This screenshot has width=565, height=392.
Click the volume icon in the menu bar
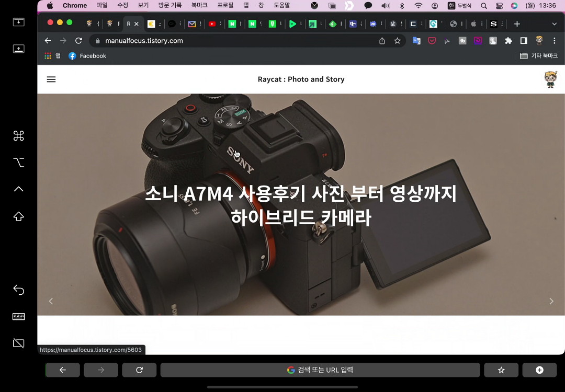tap(386, 5)
